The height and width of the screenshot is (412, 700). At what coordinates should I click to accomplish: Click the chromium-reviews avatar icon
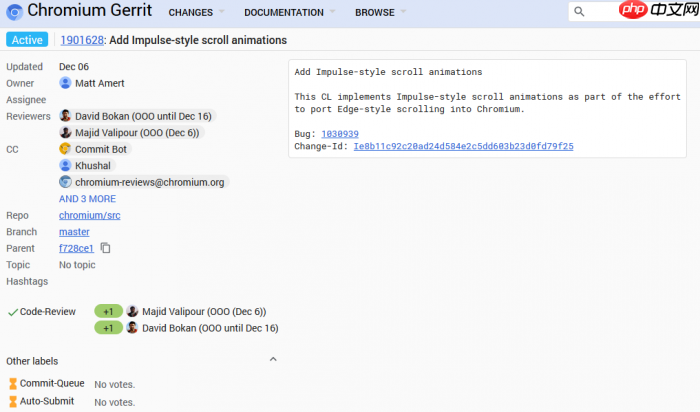[66, 182]
